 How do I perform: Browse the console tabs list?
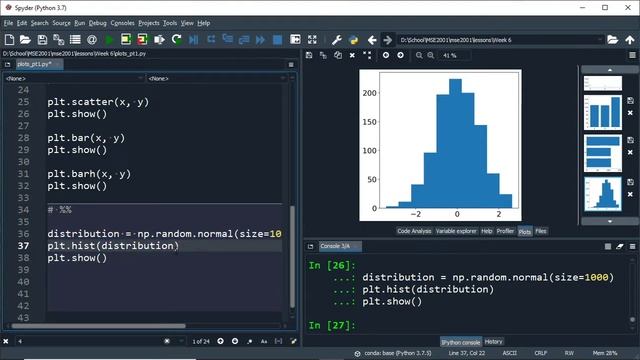[311, 247]
